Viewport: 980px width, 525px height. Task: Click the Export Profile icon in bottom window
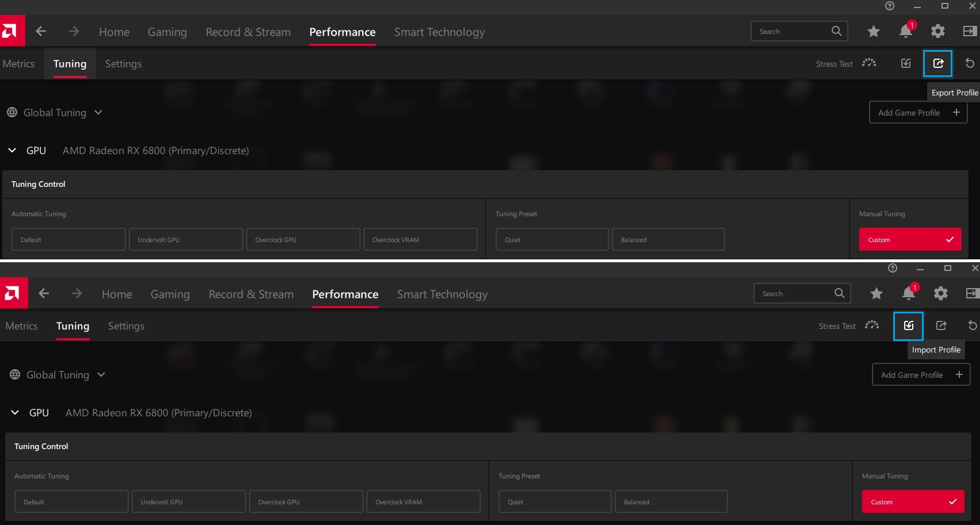pyautogui.click(x=941, y=325)
